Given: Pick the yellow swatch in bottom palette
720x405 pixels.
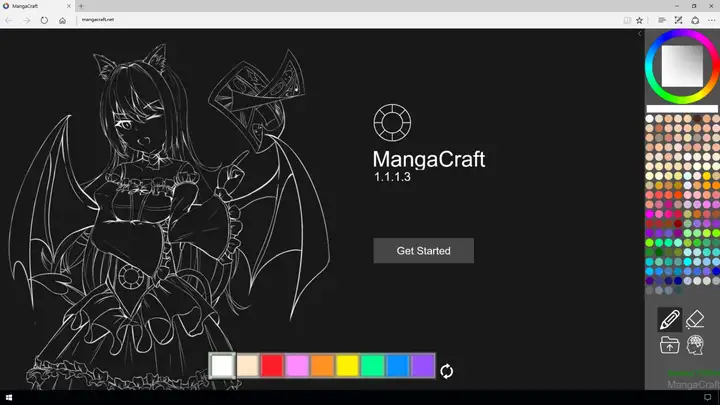Looking at the screenshot, I should tap(348, 366).
